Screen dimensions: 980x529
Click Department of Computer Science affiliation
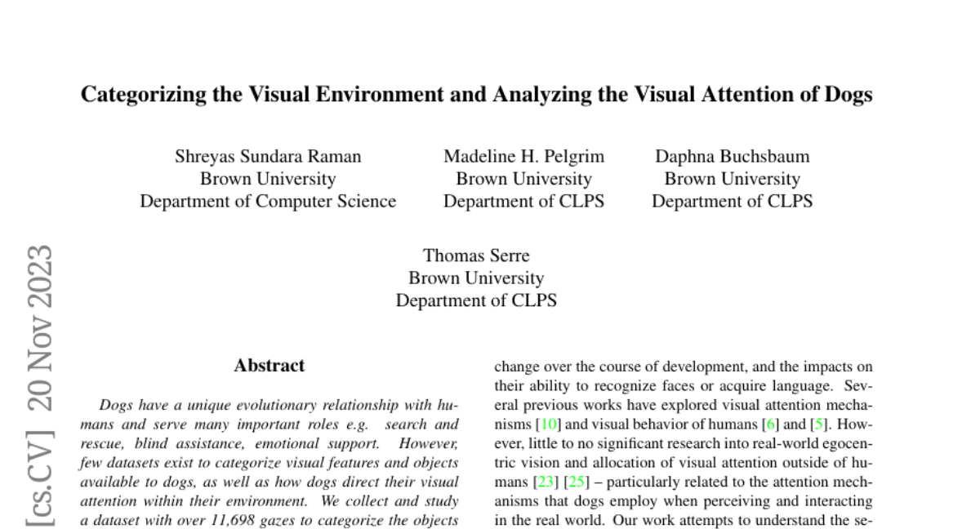(x=268, y=201)
